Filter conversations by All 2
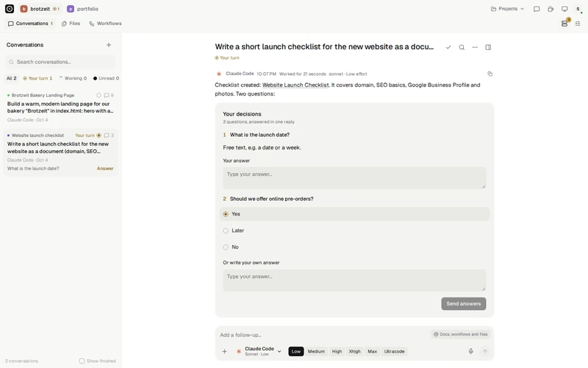This screenshot has width=588, height=368. [12, 79]
